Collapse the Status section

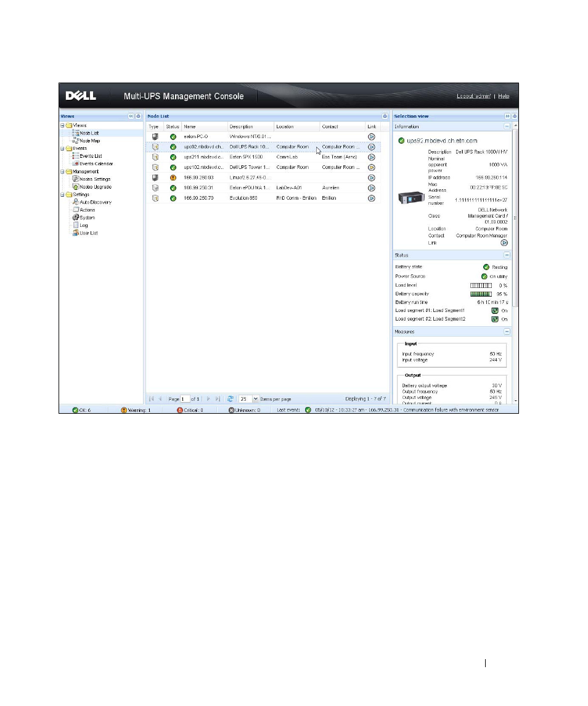pyautogui.click(x=507, y=255)
